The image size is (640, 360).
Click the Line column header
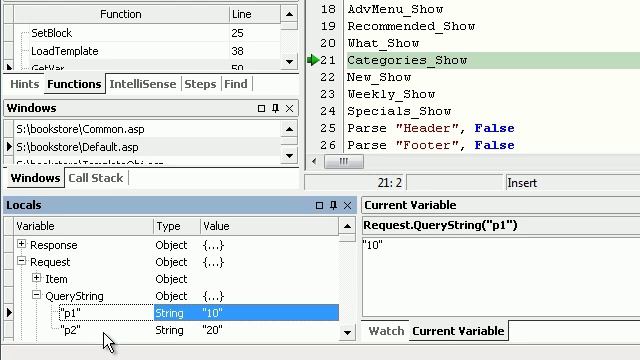(x=254, y=14)
